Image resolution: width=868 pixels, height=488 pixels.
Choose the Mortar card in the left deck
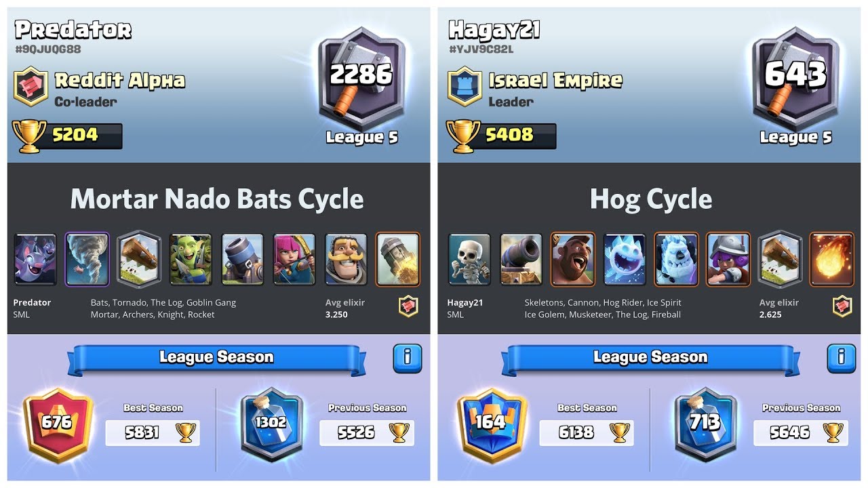pyautogui.click(x=243, y=259)
